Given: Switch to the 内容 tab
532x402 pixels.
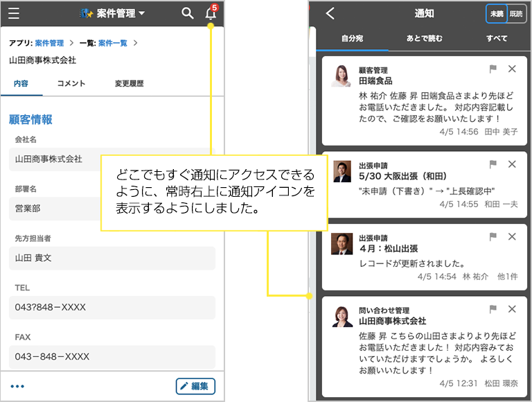Looking at the screenshot, I should (x=21, y=84).
